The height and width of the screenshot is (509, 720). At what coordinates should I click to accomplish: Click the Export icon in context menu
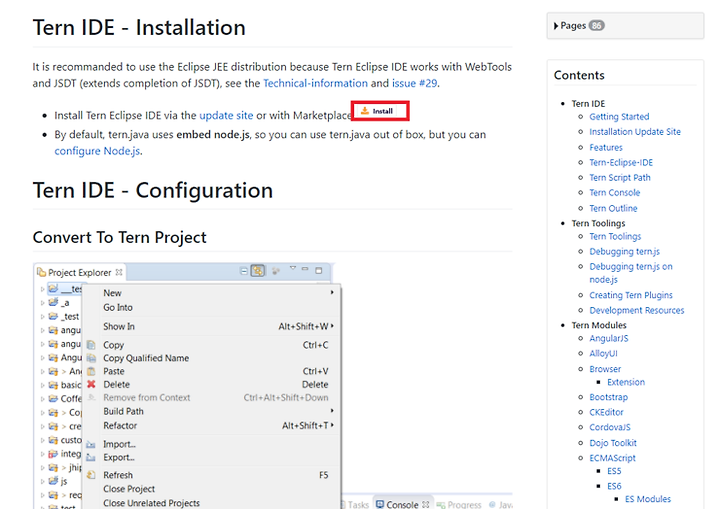91,458
